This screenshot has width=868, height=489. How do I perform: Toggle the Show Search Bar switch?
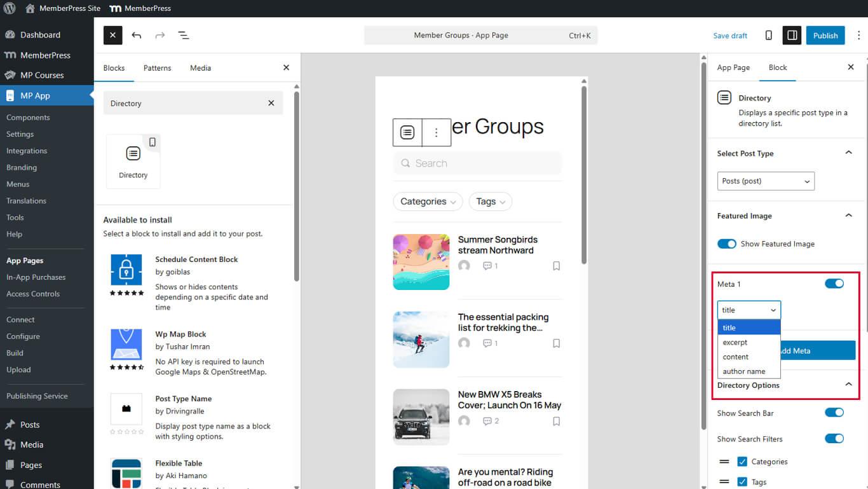[834, 413]
